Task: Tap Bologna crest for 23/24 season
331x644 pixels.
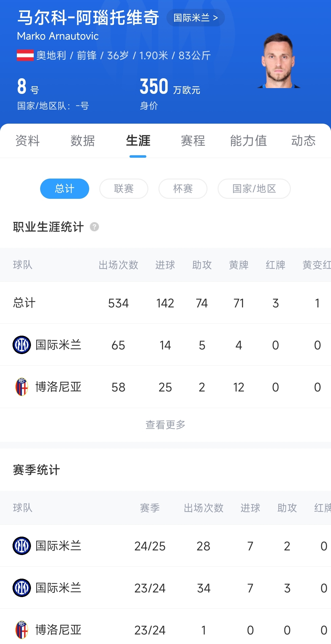Action: [22, 630]
